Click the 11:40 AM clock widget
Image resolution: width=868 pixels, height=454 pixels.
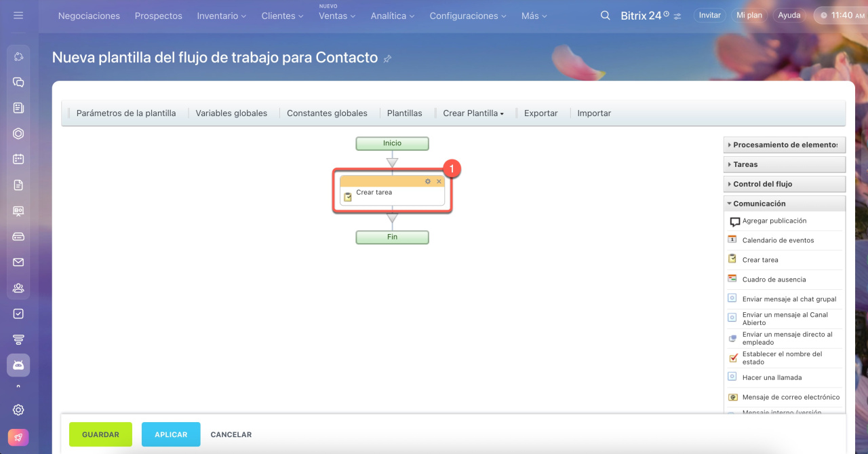(x=841, y=15)
